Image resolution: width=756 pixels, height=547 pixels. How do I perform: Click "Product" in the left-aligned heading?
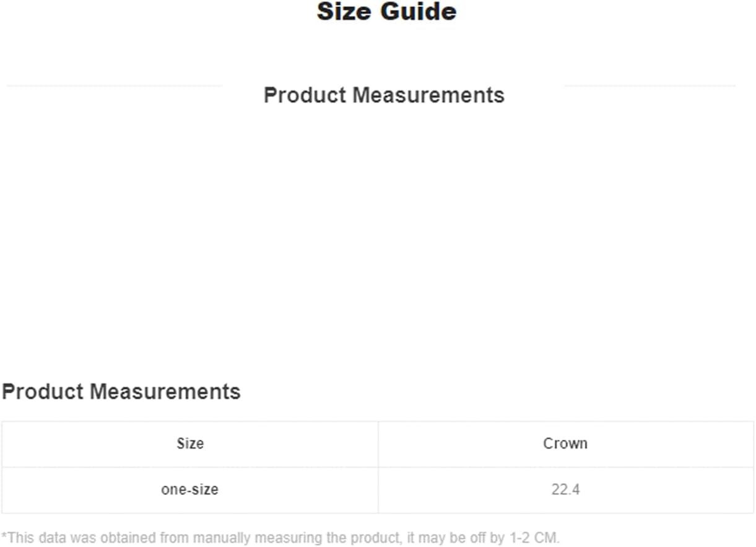point(43,392)
